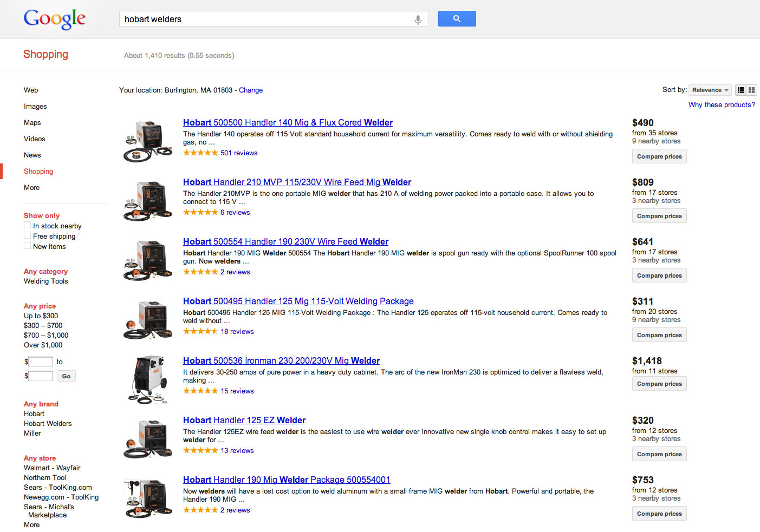Screen dimensions: 760x532
Task: Open Ironman 230 product thumbnail
Action: click(148, 380)
